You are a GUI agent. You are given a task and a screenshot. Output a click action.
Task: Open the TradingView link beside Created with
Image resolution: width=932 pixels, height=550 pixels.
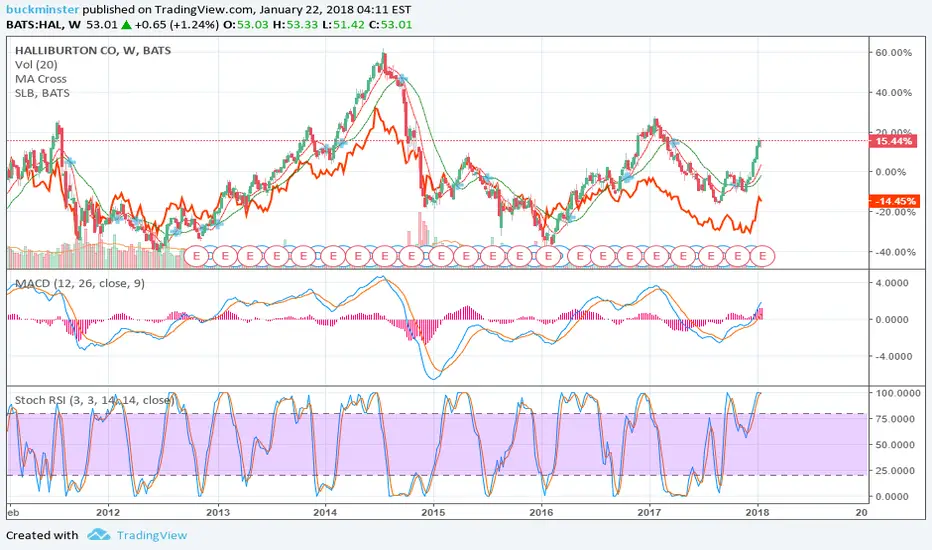(x=152, y=535)
